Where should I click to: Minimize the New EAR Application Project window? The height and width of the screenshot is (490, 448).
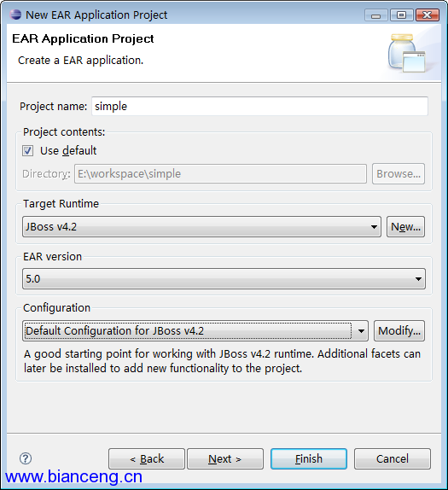[x=375, y=15]
